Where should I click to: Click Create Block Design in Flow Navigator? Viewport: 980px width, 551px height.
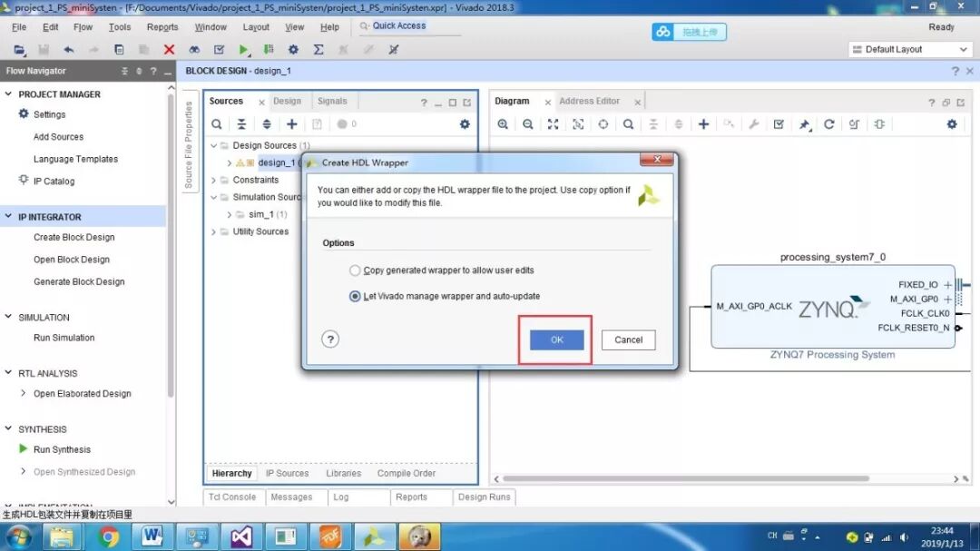pyautogui.click(x=73, y=237)
